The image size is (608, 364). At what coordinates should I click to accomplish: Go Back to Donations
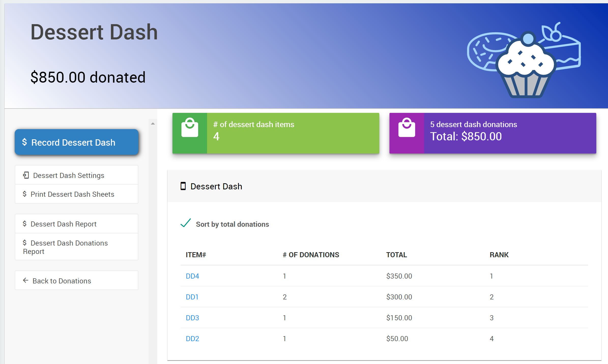click(62, 281)
